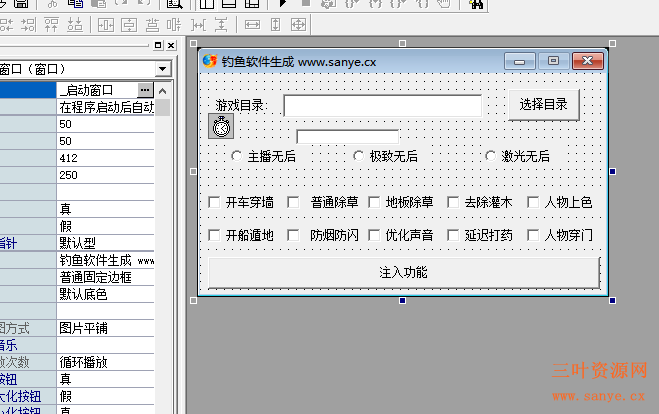
Task: Click the center vertically in window icon
Action: (129, 25)
